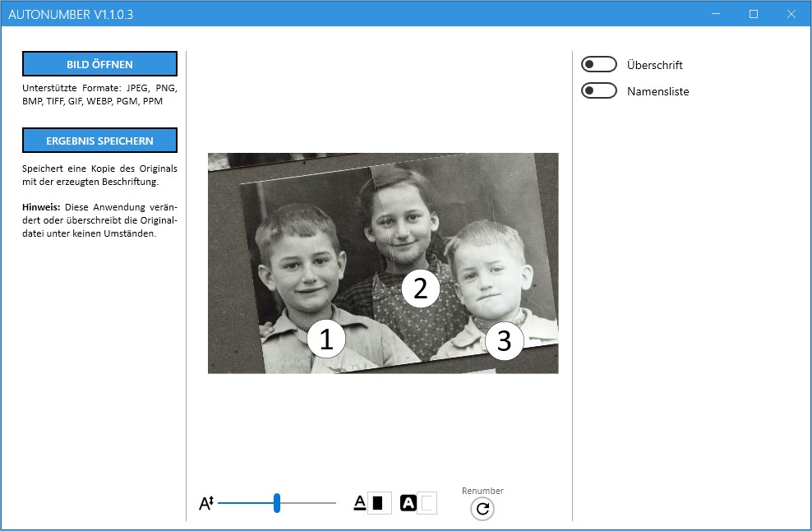Click the font size slider handle
This screenshot has width=812, height=531.
click(x=277, y=502)
